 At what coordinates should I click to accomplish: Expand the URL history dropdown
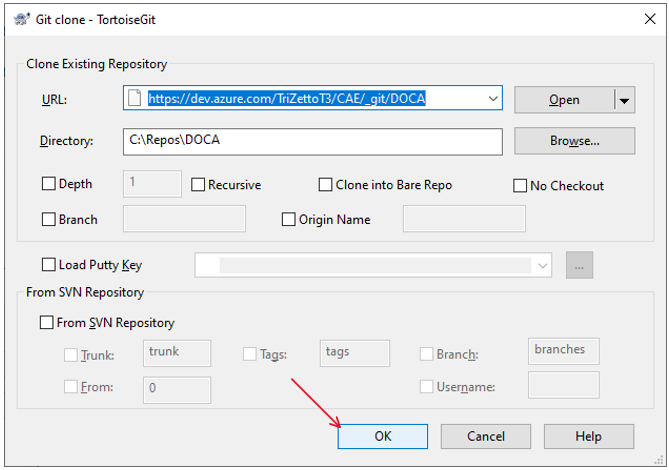[492, 99]
